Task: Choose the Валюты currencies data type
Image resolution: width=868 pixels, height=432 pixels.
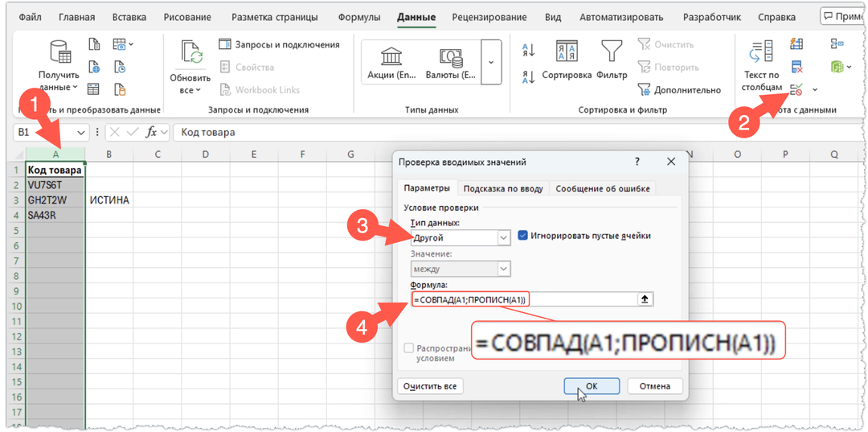Action: click(451, 63)
